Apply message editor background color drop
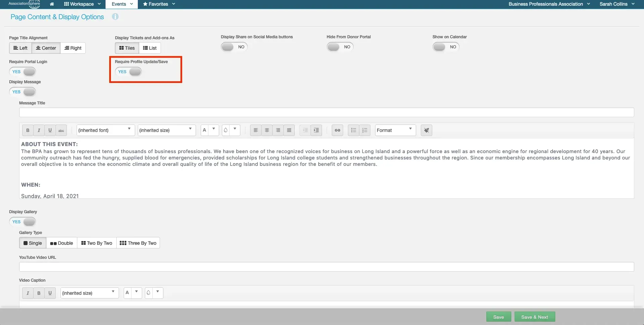 [x=226, y=130]
